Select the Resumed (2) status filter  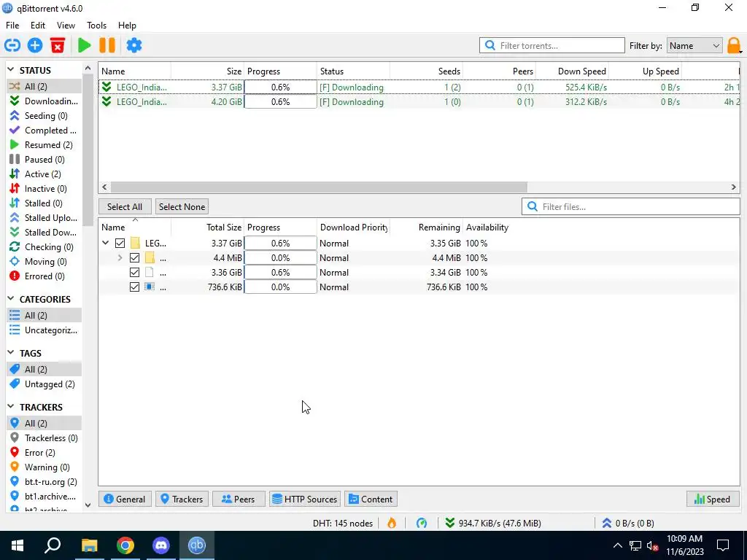pyautogui.click(x=43, y=145)
